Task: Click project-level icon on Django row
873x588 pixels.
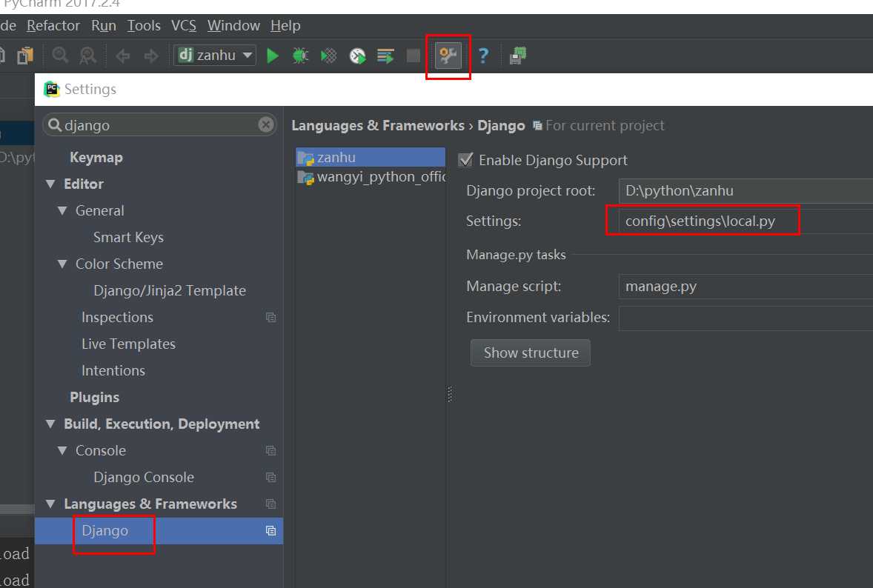Action: click(x=271, y=531)
